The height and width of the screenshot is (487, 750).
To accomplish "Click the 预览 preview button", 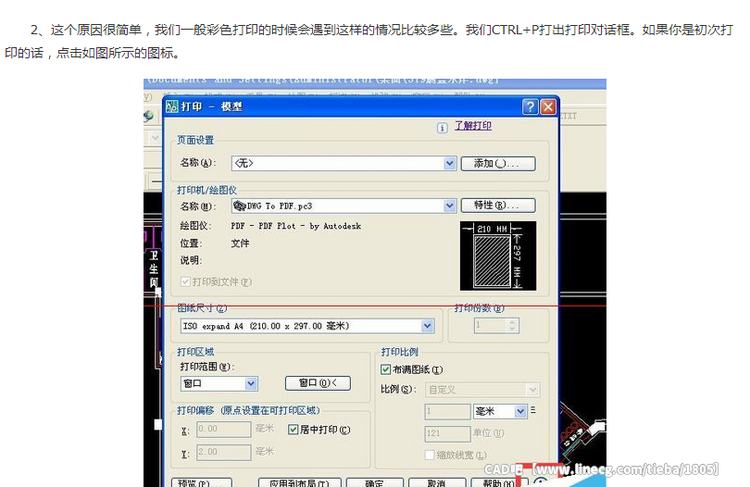I will pyautogui.click(x=202, y=482).
